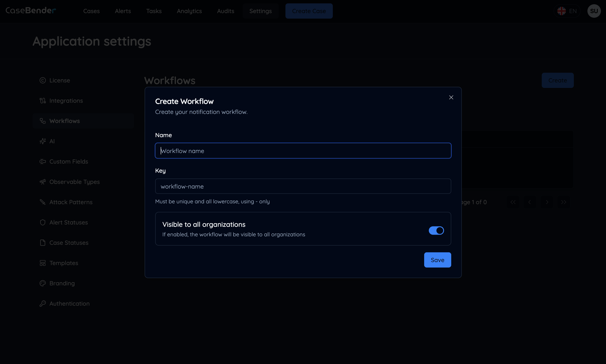Select the Templates grid icon
The width and height of the screenshot is (606, 364).
point(43,263)
